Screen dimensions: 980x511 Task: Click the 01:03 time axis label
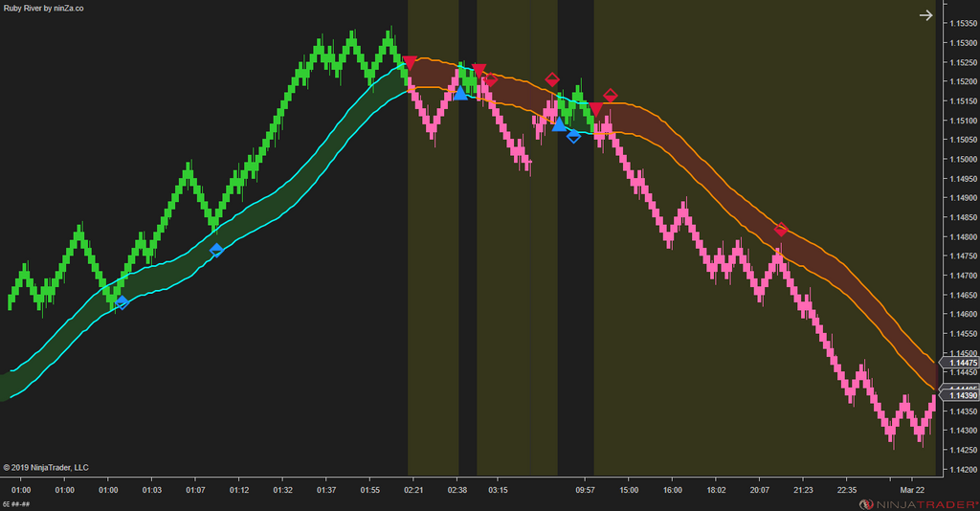(152, 490)
